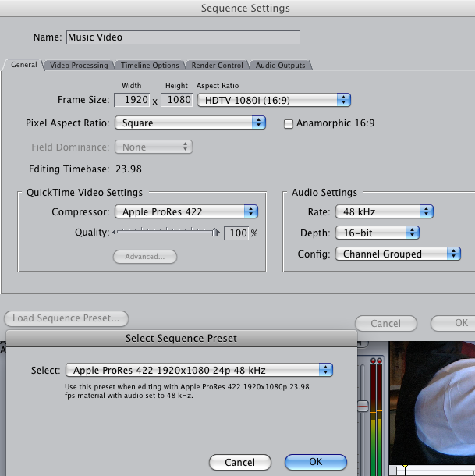Switch to the Render Control tab

(x=218, y=66)
